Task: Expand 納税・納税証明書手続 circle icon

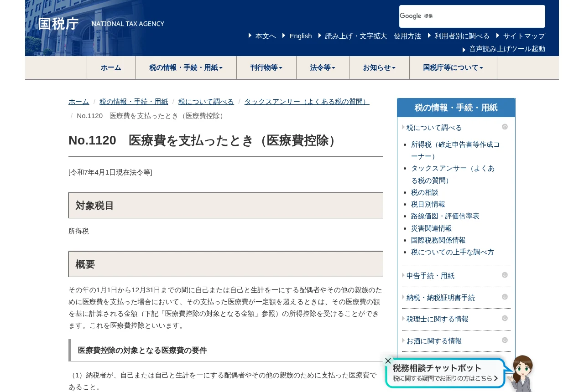Action: [505, 297]
